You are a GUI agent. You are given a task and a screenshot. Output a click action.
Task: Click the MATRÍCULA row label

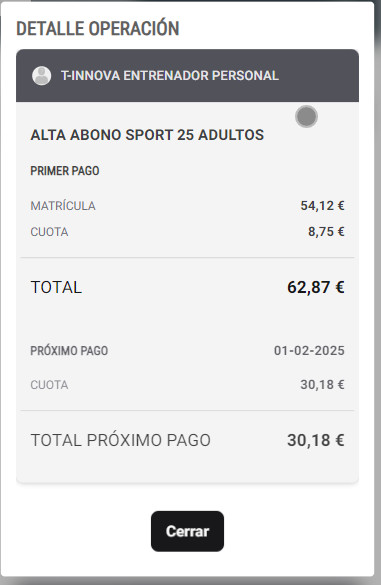tap(63, 206)
